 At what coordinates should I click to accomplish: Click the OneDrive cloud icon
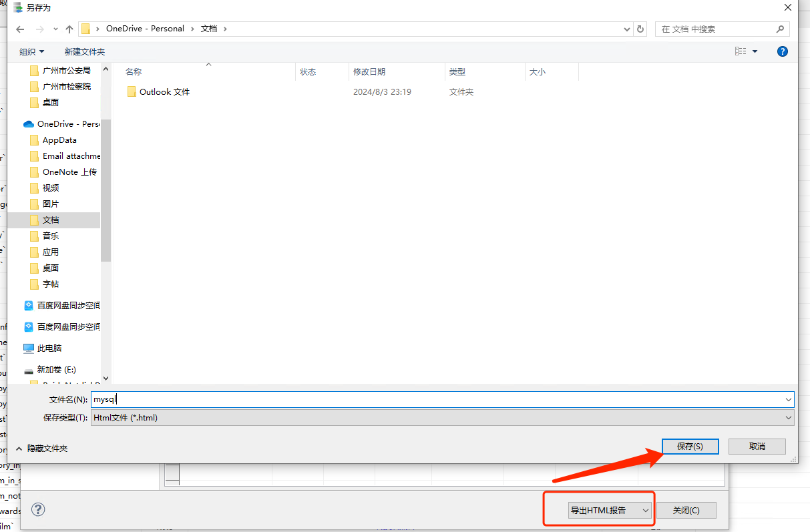28,123
